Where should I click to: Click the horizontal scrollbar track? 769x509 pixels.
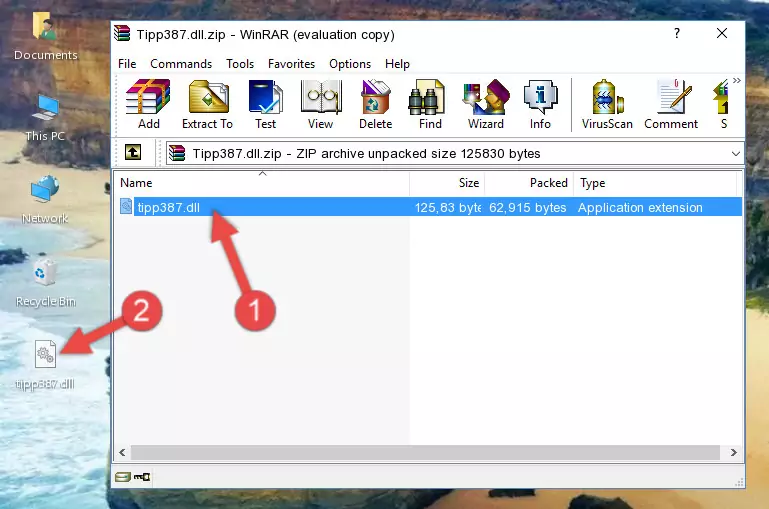(x=425, y=452)
